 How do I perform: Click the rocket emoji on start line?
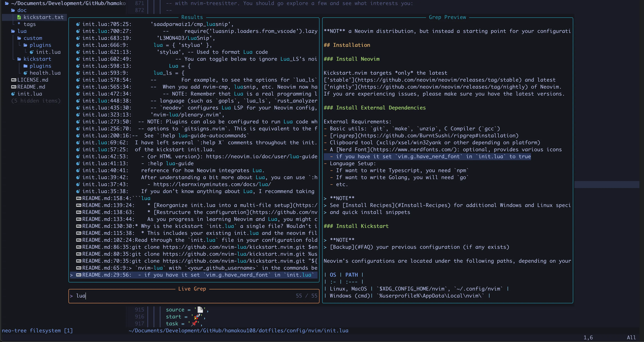(197, 316)
